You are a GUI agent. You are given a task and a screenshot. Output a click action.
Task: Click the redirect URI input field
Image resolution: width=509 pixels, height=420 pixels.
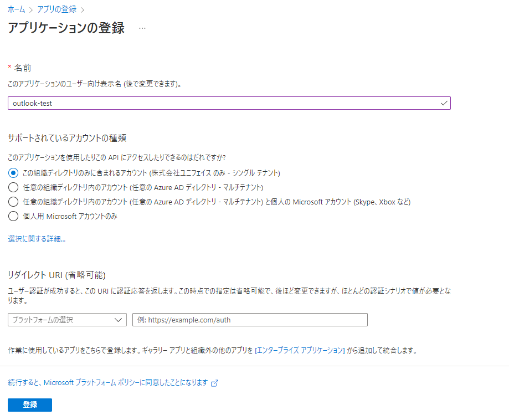coord(250,320)
